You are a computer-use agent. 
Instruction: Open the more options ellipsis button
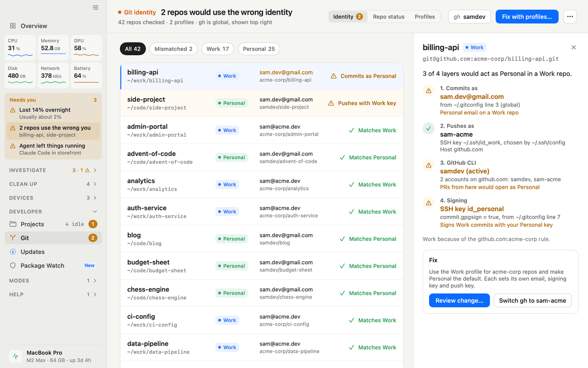click(570, 17)
